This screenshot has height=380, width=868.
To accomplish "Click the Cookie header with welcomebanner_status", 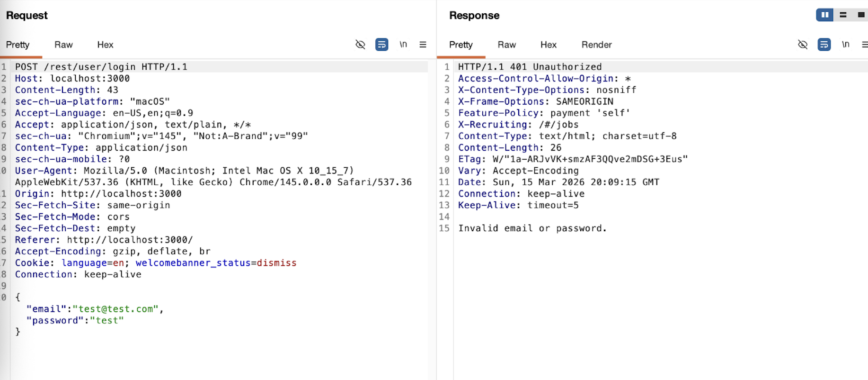I will pyautogui.click(x=155, y=262).
